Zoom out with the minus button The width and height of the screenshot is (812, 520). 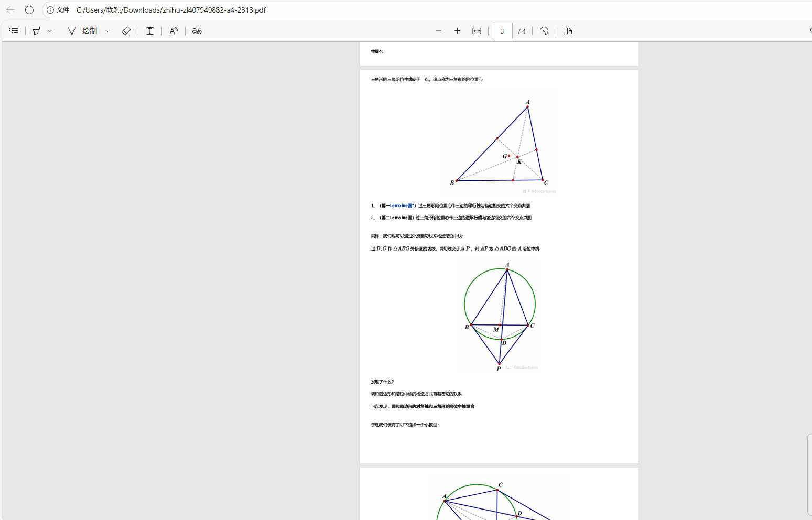point(439,31)
